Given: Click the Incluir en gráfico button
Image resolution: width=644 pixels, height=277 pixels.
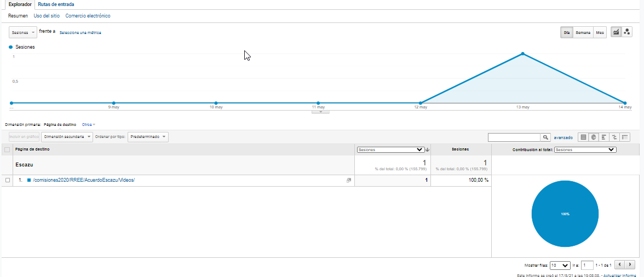Looking at the screenshot, I should 24,137.
